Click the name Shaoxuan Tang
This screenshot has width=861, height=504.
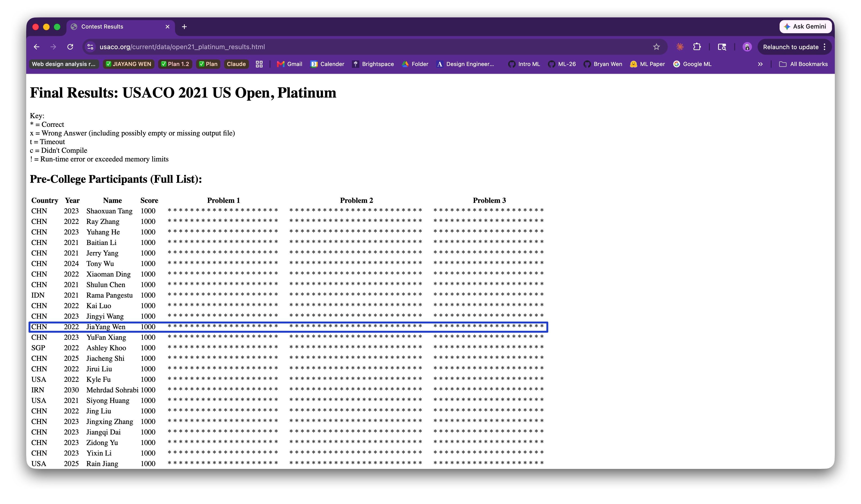109,211
